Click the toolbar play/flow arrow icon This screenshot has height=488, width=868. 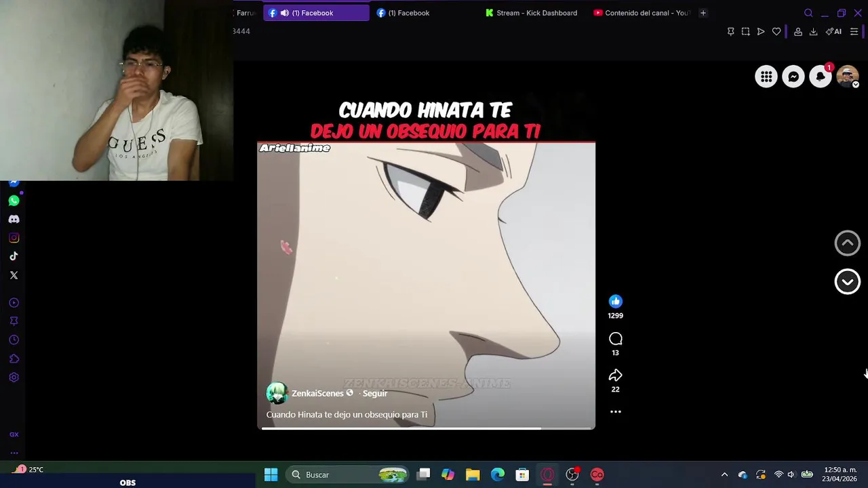tap(761, 32)
